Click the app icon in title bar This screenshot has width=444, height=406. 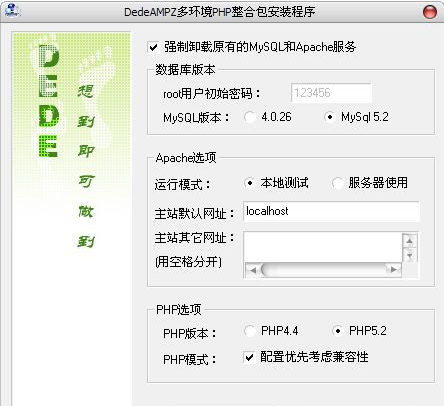12,11
